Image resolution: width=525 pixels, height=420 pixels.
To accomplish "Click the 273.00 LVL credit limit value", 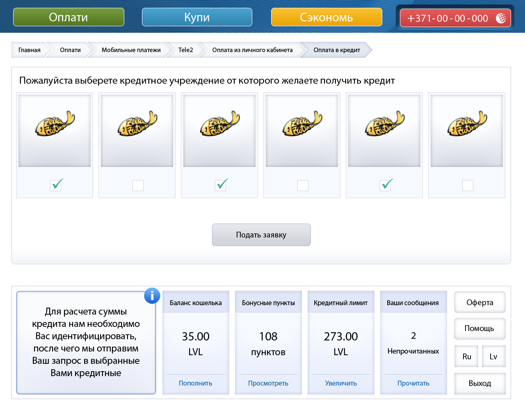I will point(341,344).
